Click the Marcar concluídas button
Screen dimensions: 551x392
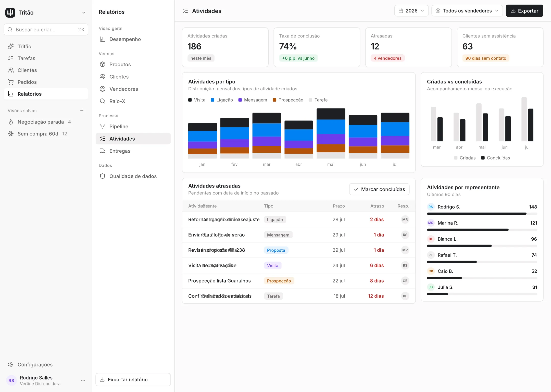tap(379, 189)
